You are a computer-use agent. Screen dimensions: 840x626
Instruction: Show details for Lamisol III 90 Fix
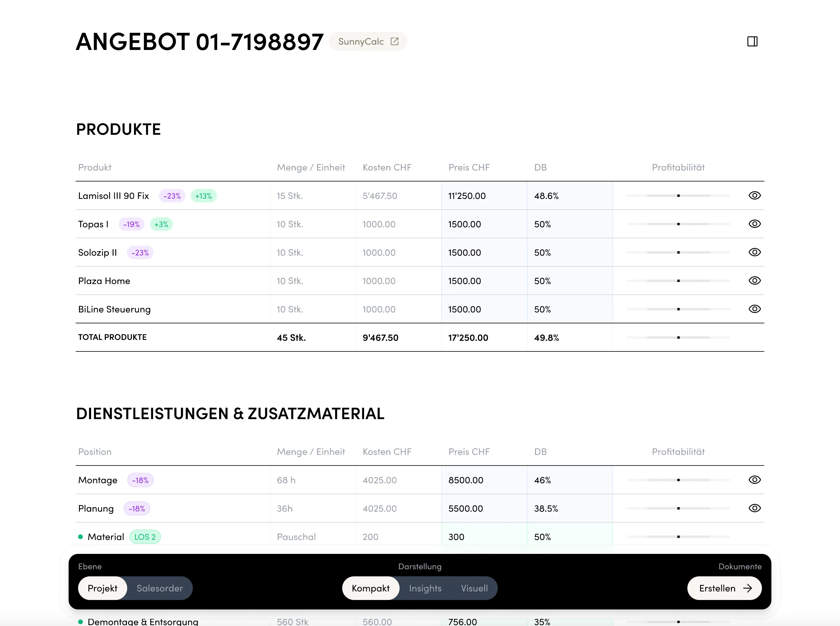coord(755,196)
